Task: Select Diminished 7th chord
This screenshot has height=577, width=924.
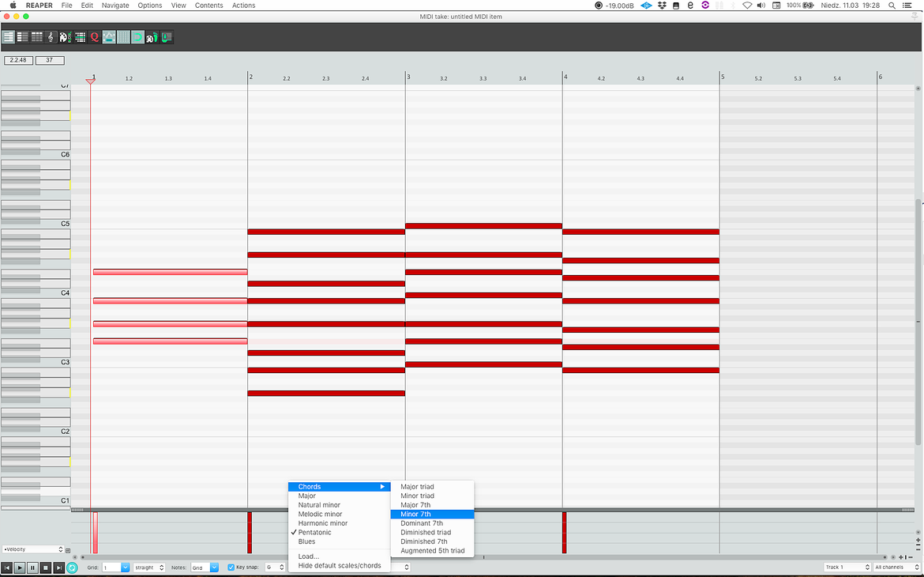Action: pyautogui.click(x=432, y=541)
